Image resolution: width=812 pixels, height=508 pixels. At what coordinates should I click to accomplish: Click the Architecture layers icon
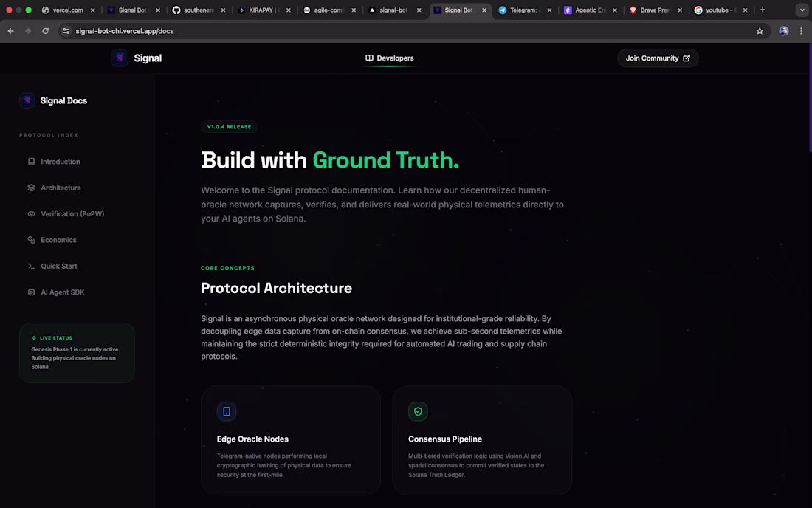click(32, 188)
